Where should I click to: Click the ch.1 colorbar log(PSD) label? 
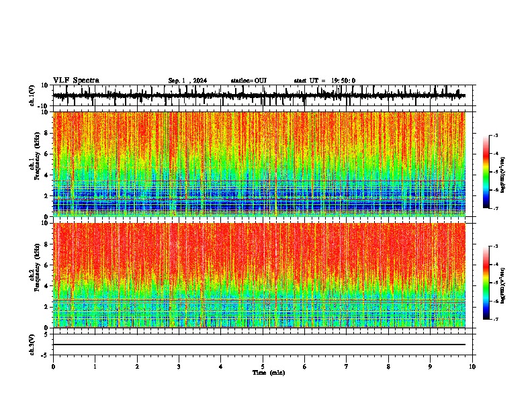(x=502, y=175)
